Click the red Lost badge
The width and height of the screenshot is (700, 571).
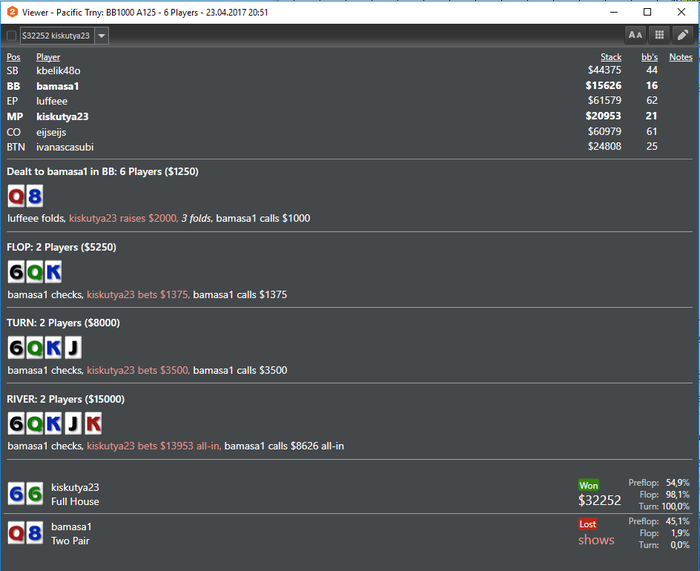(588, 524)
